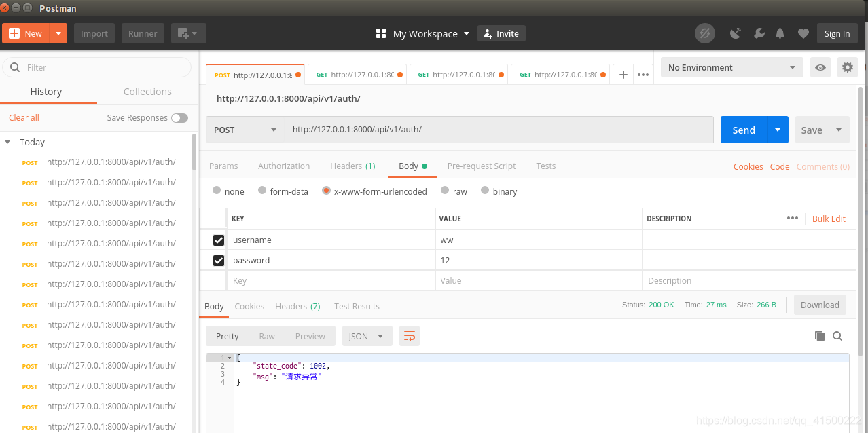868x433 pixels.
Task: Select x-www-form-urlencoded body type
Action: coord(326,191)
